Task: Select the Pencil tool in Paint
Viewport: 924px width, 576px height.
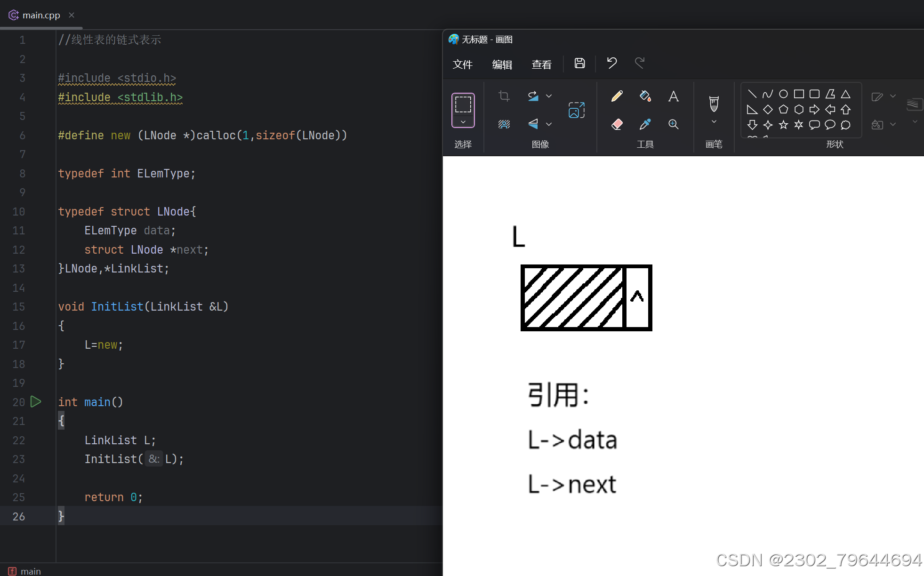Action: pyautogui.click(x=617, y=96)
